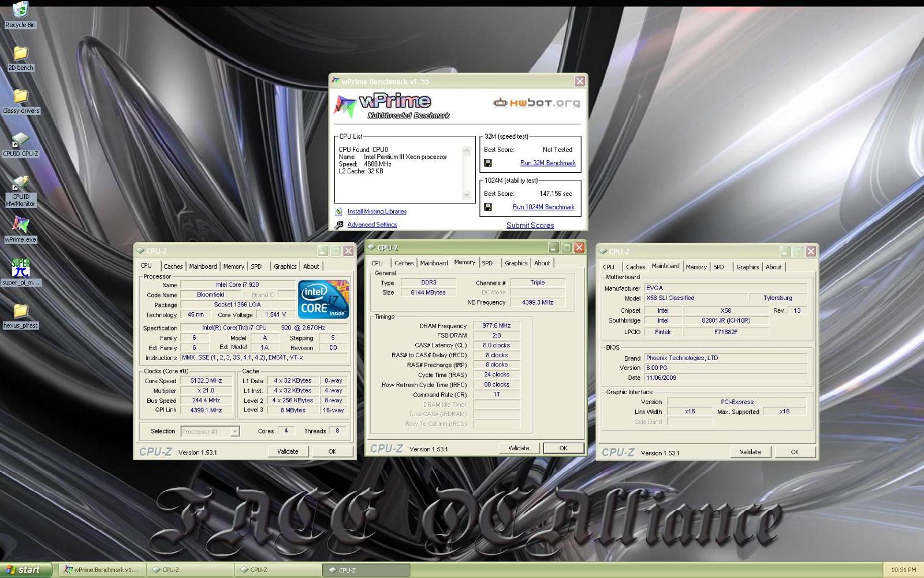The height and width of the screenshot is (578, 924).
Task: Open About tab in right CPU-Z window
Action: pos(774,267)
